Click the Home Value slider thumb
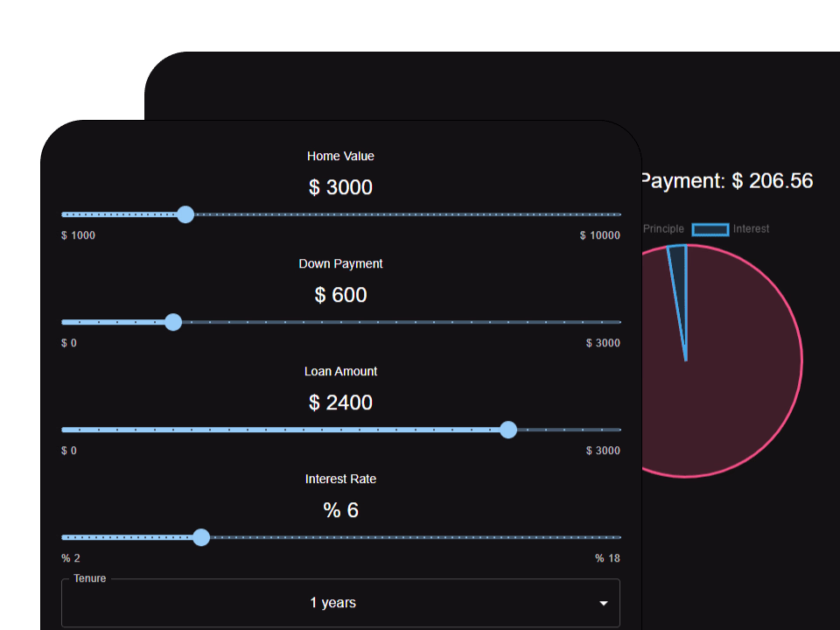840x630 pixels. coord(185,214)
